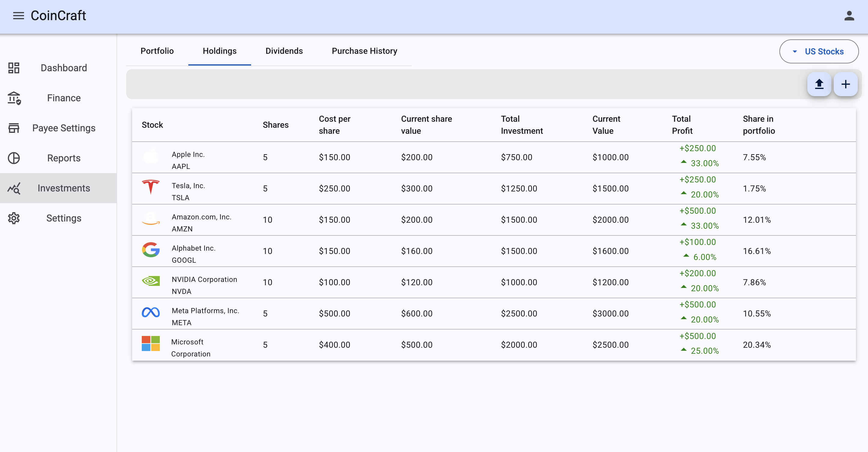Image resolution: width=868 pixels, height=452 pixels.
Task: Click the Total Profit column header
Action: [x=682, y=125]
